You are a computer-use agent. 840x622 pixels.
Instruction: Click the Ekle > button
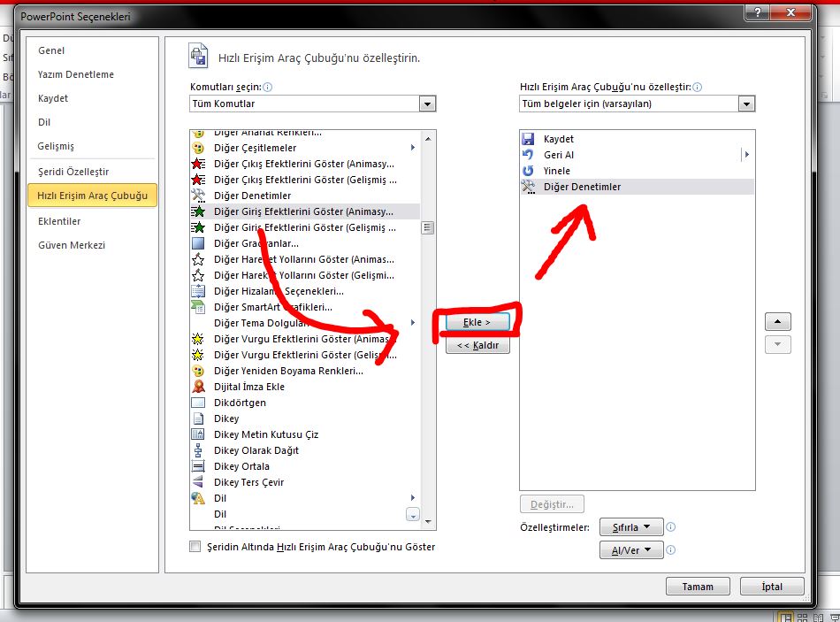(477, 322)
